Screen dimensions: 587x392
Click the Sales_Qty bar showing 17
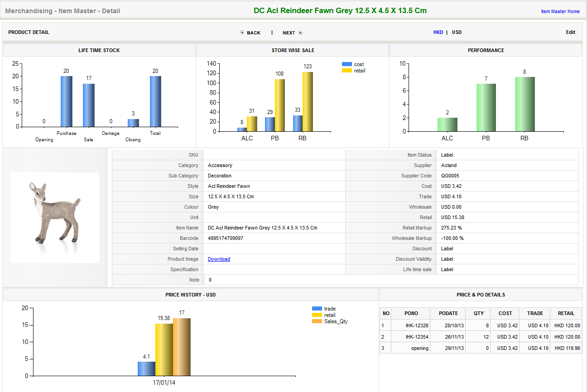pyautogui.click(x=182, y=347)
